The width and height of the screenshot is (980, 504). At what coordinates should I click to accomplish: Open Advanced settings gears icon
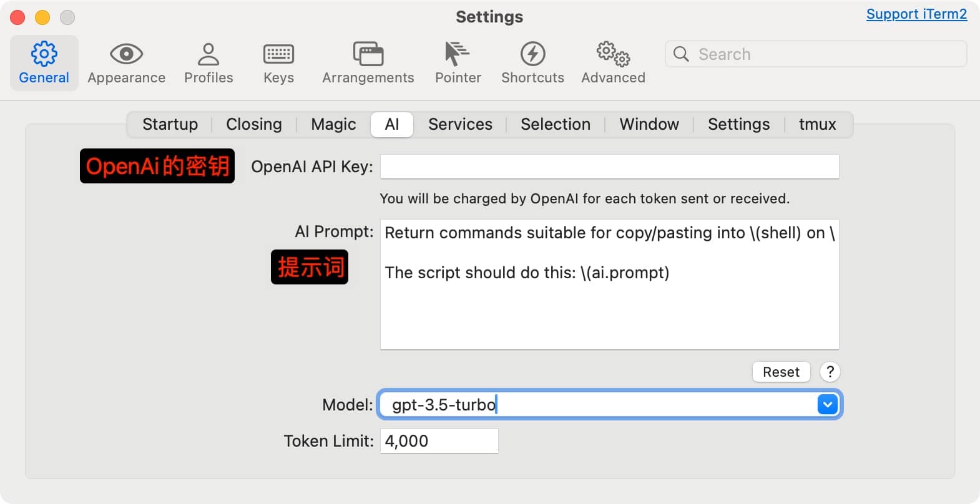613,54
